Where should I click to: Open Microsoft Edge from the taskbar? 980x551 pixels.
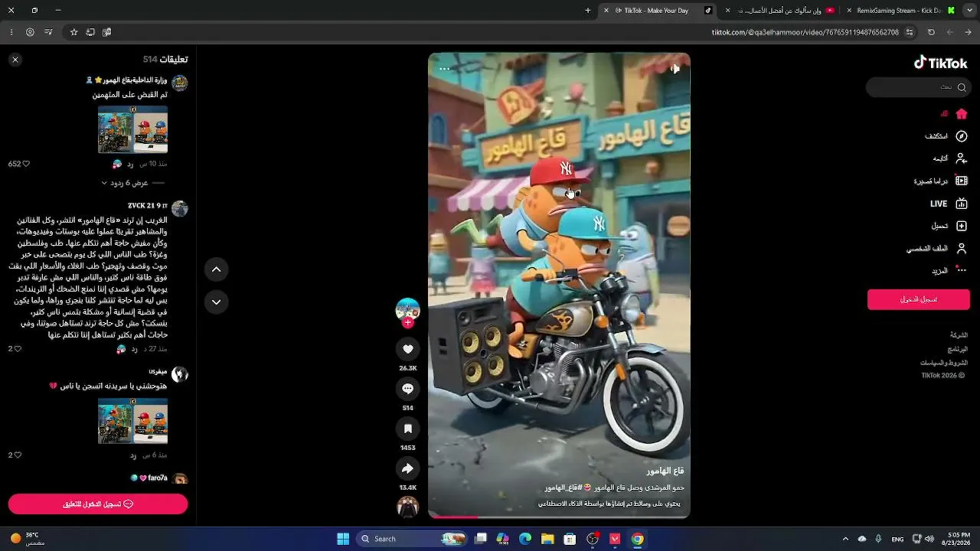(x=525, y=539)
